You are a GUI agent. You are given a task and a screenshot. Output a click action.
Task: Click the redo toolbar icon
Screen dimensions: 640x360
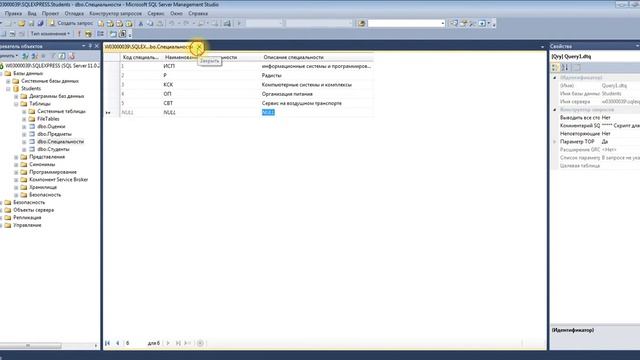[x=186, y=24]
